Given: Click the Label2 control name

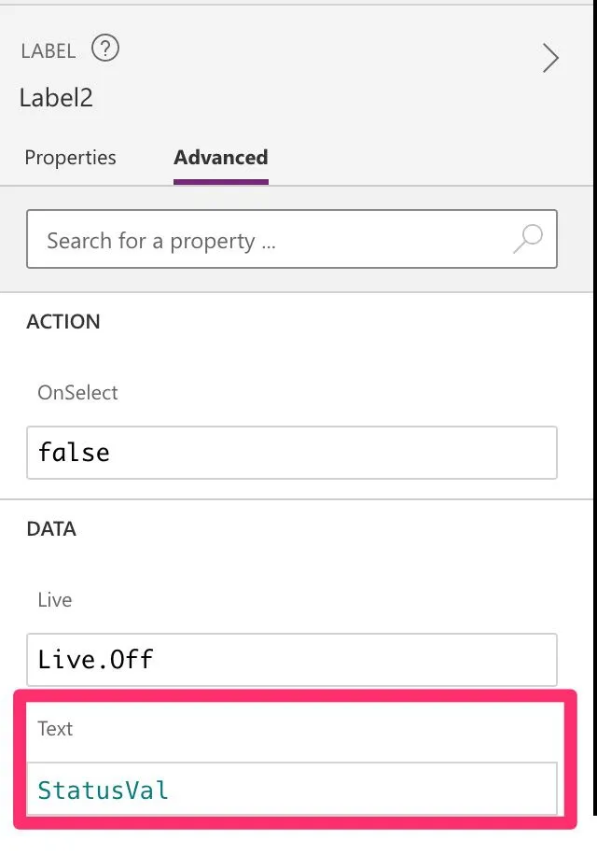Looking at the screenshot, I should point(56,98).
